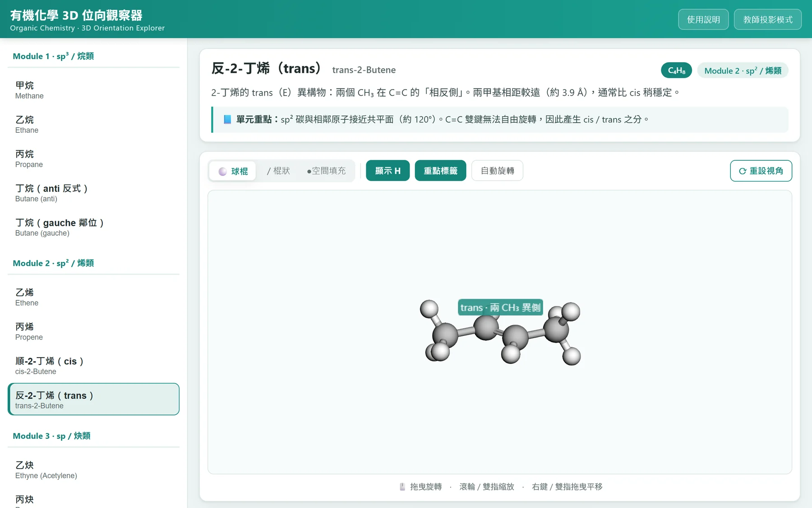This screenshot has height=508, width=812.
Task: Enable 自動旋轉 auto-rotate
Action: pyautogui.click(x=497, y=171)
